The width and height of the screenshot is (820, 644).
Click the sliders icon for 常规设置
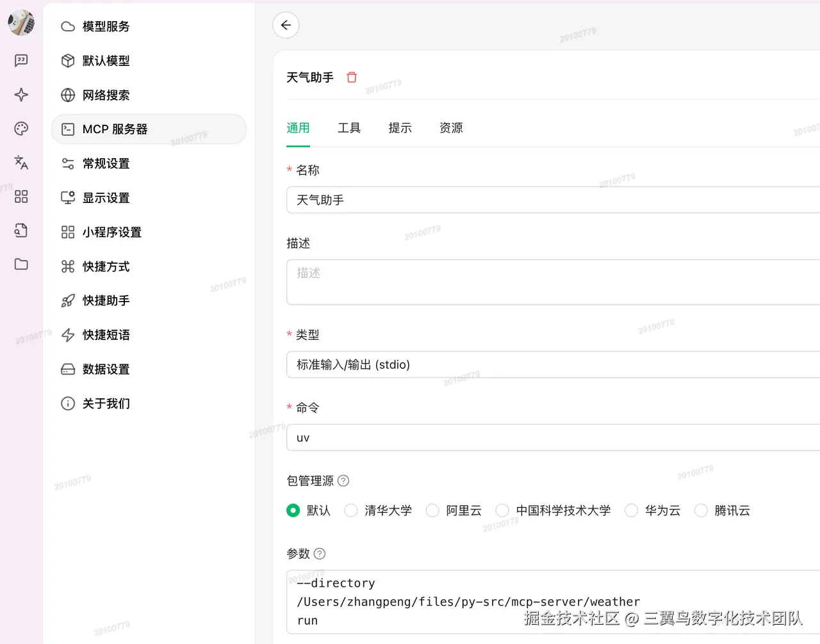click(x=68, y=164)
